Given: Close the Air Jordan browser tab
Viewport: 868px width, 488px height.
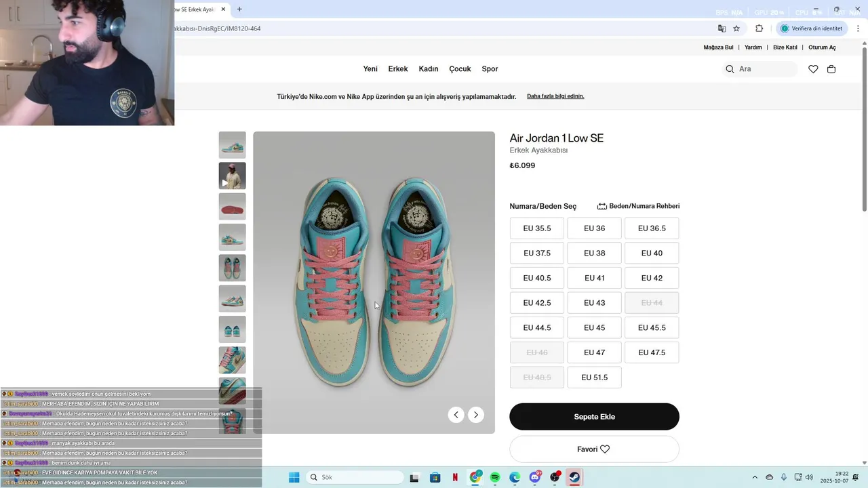Looking at the screenshot, I should pyautogui.click(x=222, y=9).
